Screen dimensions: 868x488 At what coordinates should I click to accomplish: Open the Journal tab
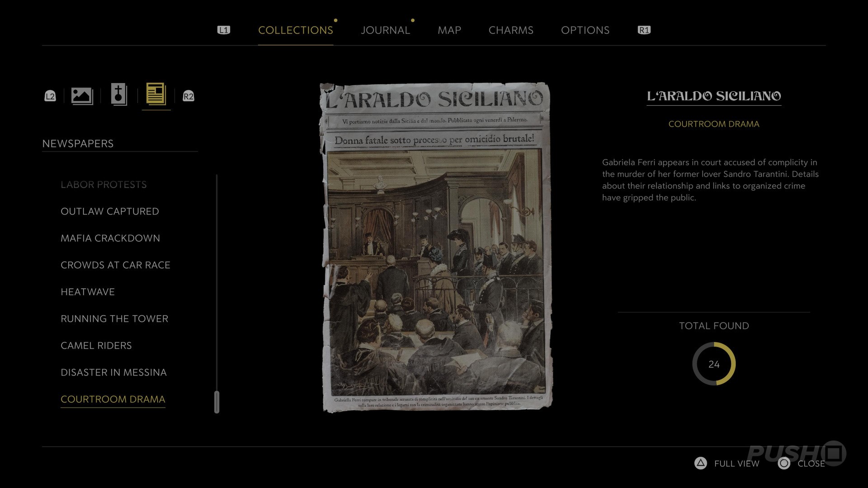[386, 30]
